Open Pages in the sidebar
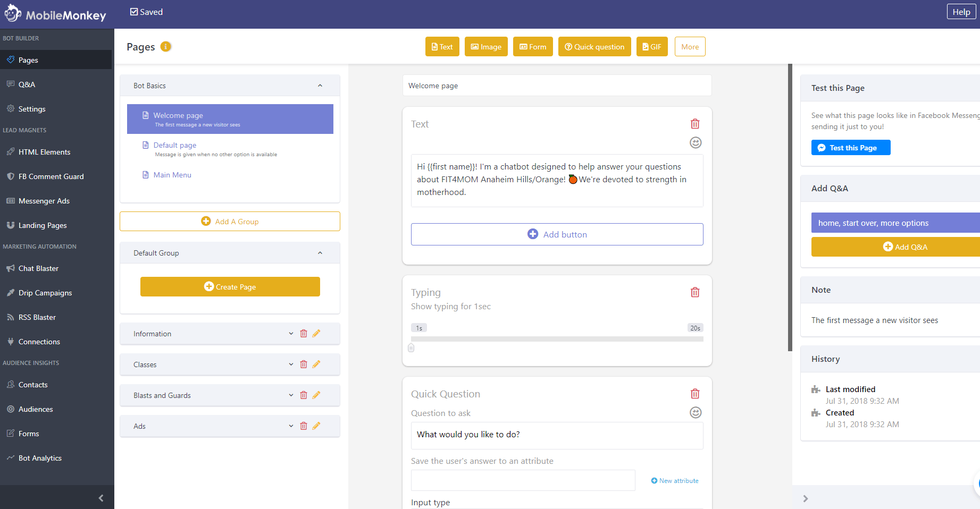 (x=56, y=60)
